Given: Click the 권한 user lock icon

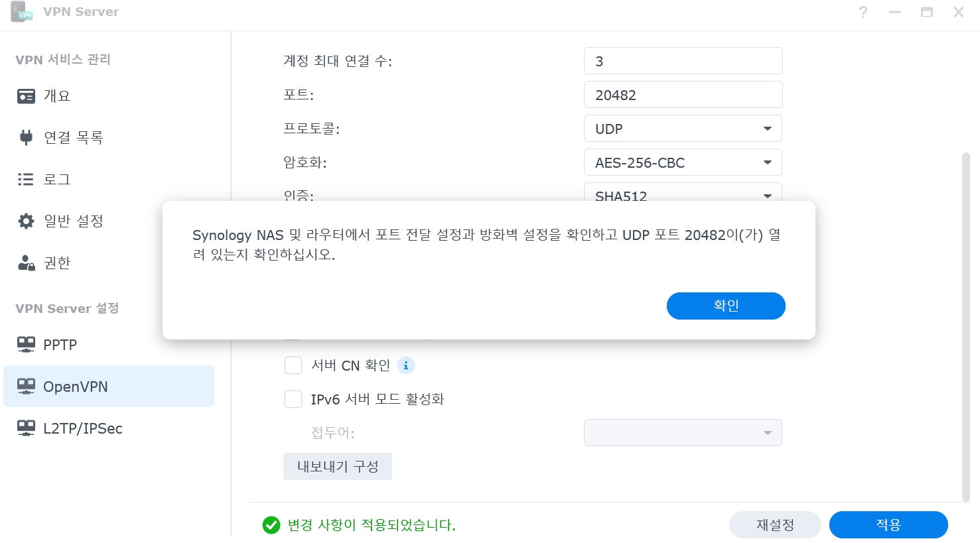Looking at the screenshot, I should 26,263.
